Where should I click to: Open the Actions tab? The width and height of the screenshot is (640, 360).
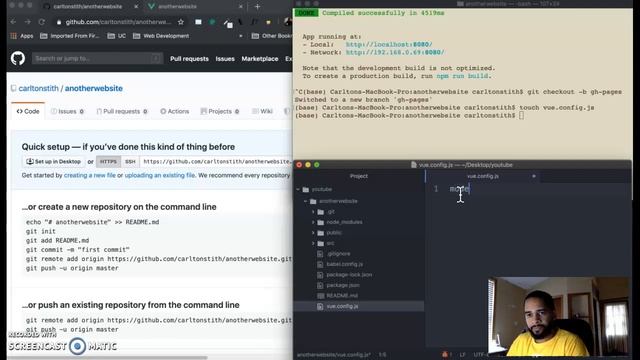[175, 111]
